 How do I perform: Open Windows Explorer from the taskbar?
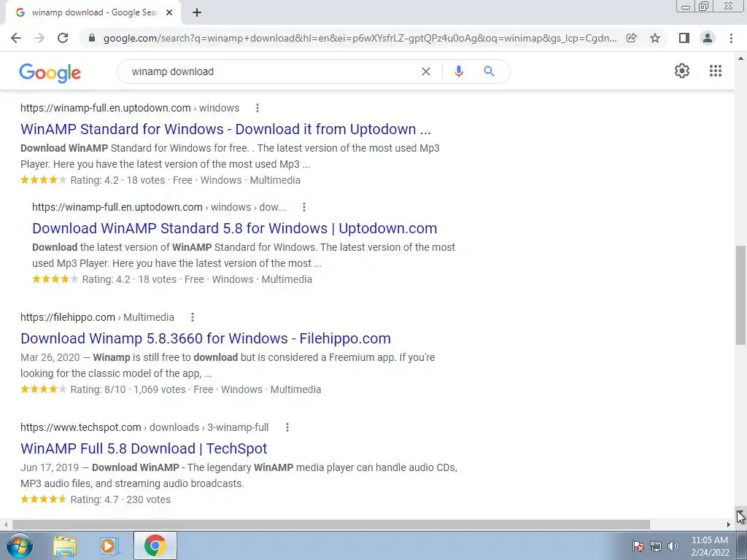(x=65, y=545)
